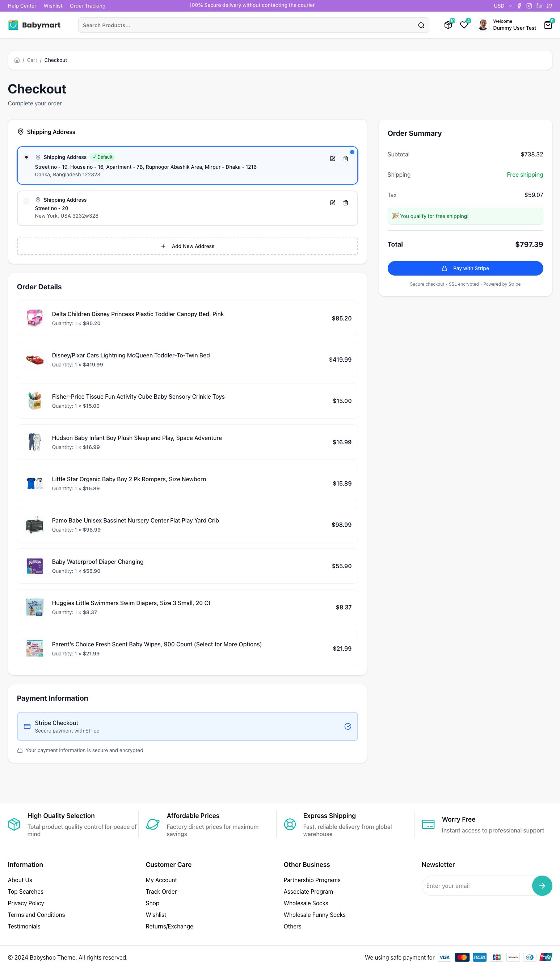560x969 pixels.
Task: Open the Associate Program footer link
Action: (x=308, y=891)
